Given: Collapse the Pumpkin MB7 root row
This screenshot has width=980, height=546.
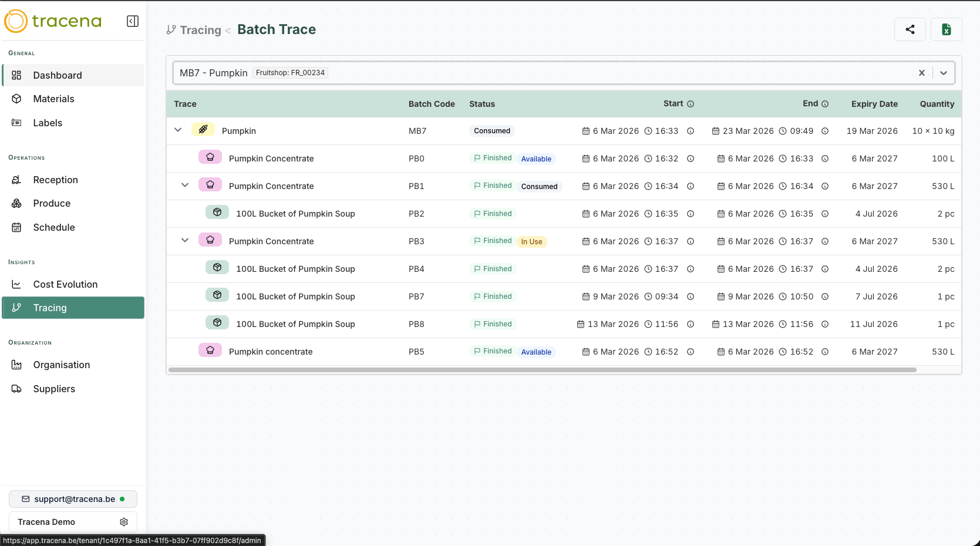Looking at the screenshot, I should pos(178,130).
